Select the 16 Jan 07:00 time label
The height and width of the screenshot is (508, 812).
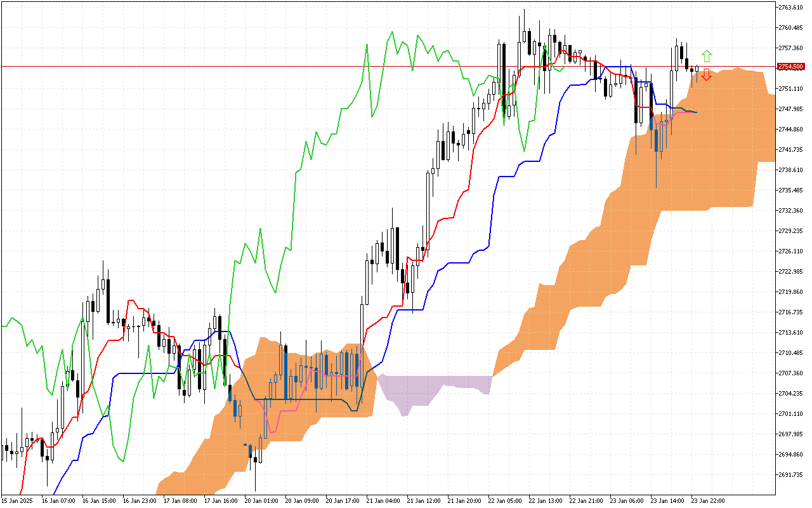point(58,501)
